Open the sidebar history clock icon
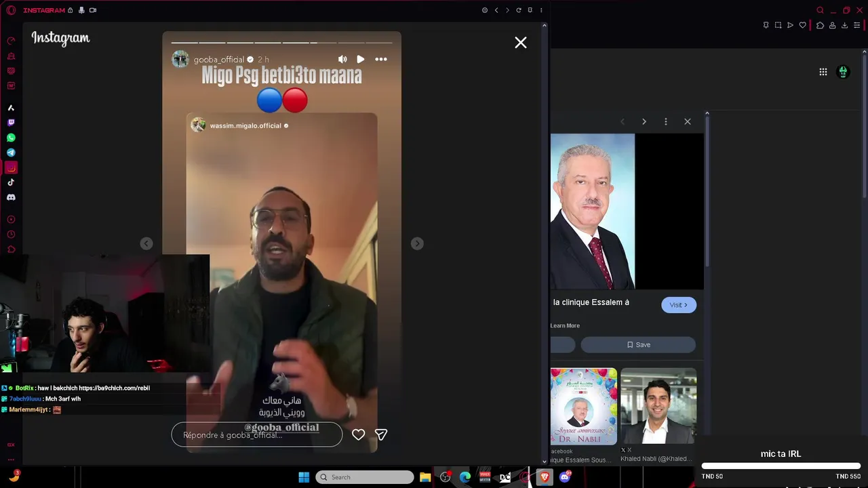Viewport: 868px width, 488px height. [x=11, y=235]
